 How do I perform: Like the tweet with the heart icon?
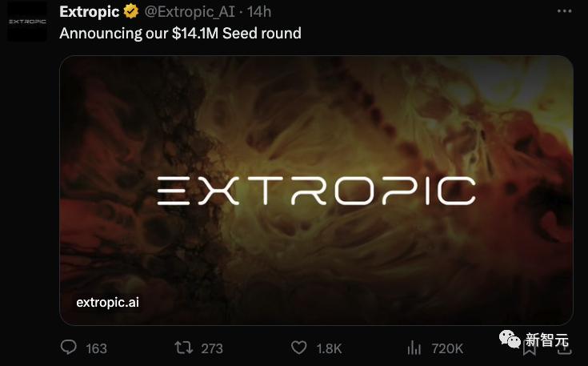pyautogui.click(x=298, y=348)
